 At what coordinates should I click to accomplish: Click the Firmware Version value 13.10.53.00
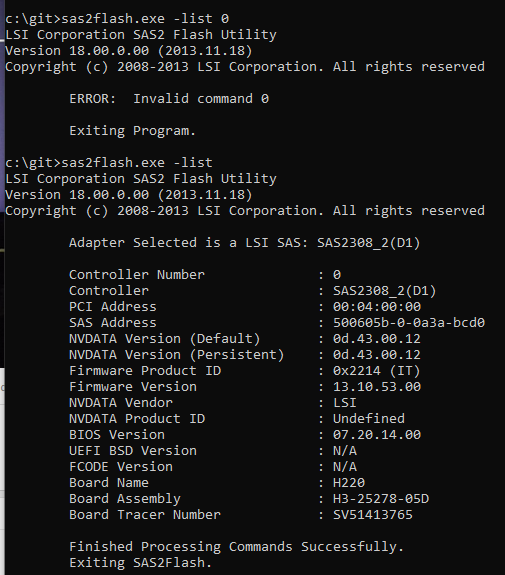[x=377, y=387]
